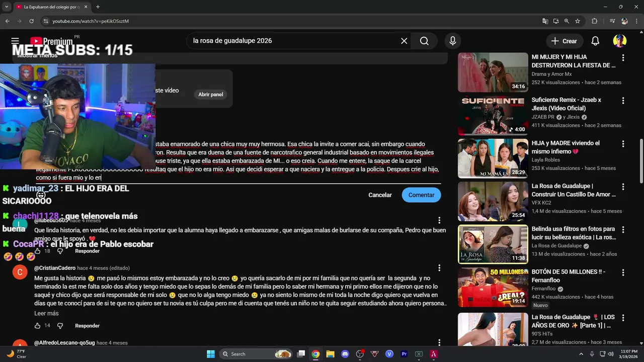Open the zoom magnifier icon in address bar
This screenshot has height=362, width=644.
[567, 21]
